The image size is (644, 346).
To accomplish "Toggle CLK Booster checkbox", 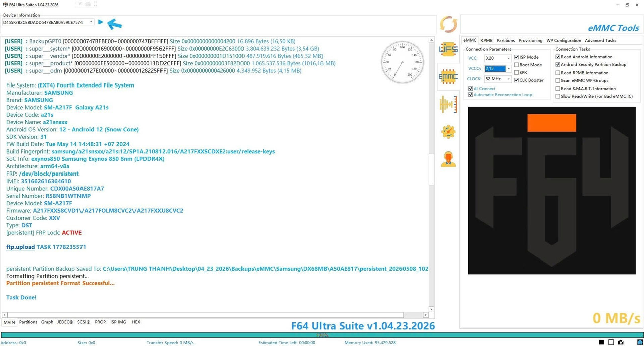I will tap(517, 80).
